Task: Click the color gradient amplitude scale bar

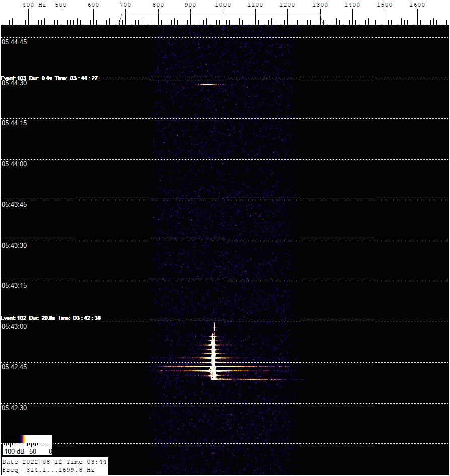Action: [27, 439]
